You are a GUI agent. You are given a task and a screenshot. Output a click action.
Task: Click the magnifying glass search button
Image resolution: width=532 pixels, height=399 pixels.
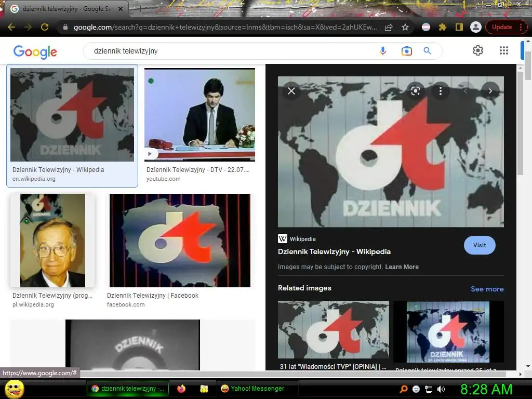tap(427, 51)
